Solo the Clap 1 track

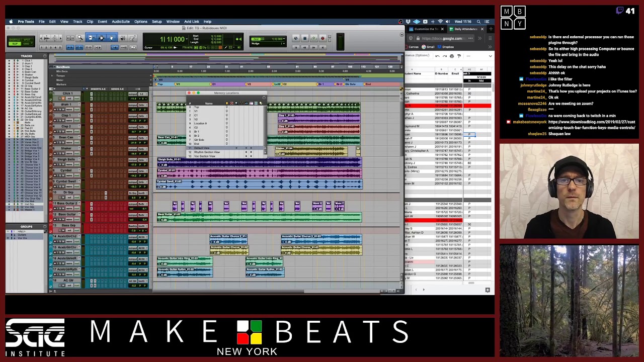point(60,121)
